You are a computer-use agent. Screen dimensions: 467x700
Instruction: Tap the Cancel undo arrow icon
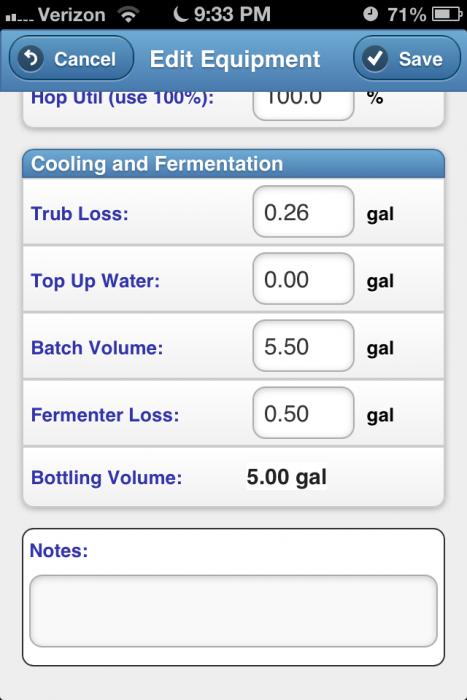(x=30, y=58)
